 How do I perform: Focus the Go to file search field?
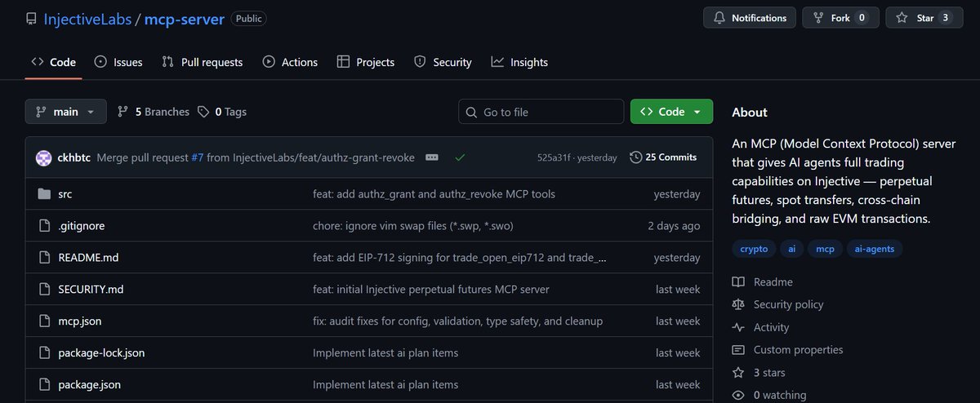541,112
